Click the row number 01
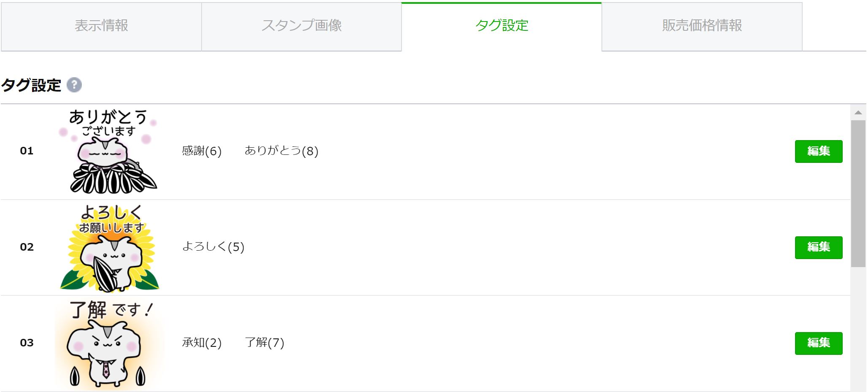868x392 pixels. pos(27,151)
